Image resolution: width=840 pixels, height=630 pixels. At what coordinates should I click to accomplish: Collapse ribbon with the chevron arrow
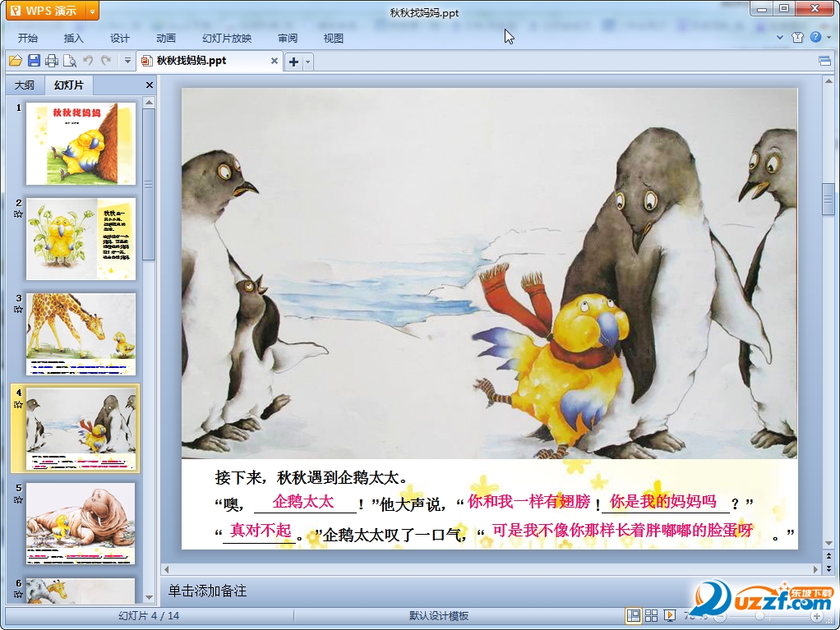coord(780,38)
